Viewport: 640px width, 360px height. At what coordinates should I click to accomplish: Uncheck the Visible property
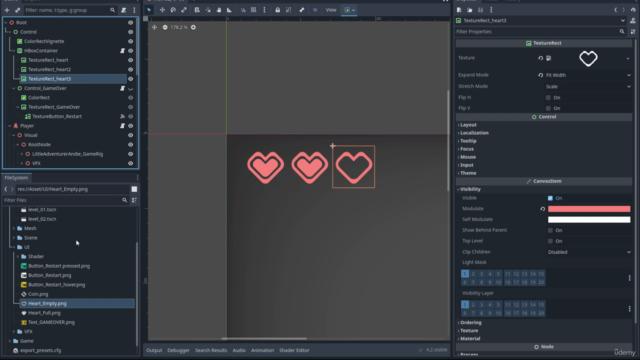coord(550,198)
